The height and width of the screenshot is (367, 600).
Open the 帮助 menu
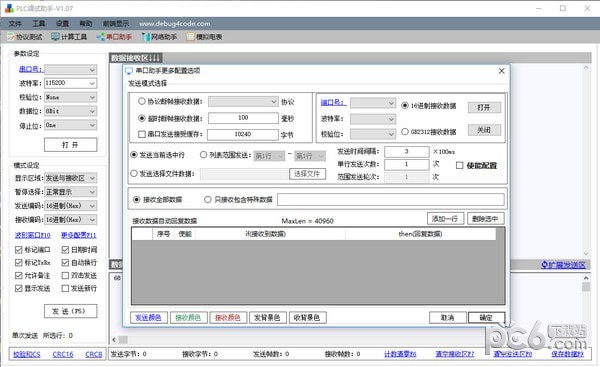(86, 24)
